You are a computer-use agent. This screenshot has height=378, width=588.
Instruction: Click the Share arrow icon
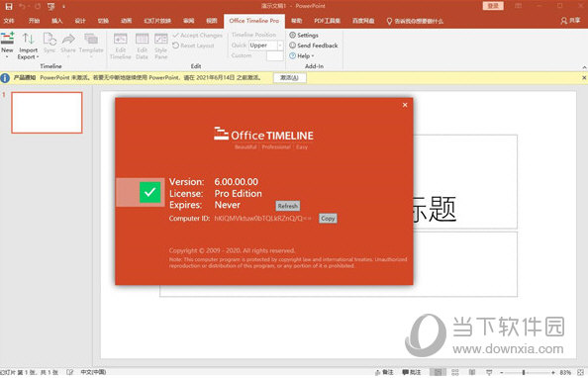tap(68, 39)
